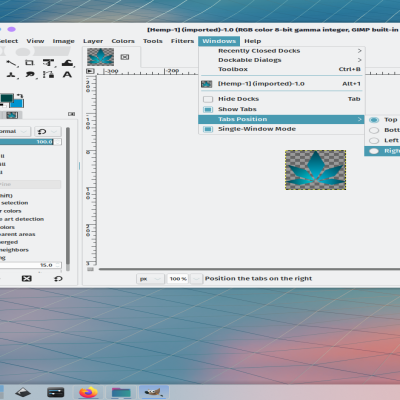The height and width of the screenshot is (400, 400).
Task: Select the Smudge tool
Action: point(30,75)
